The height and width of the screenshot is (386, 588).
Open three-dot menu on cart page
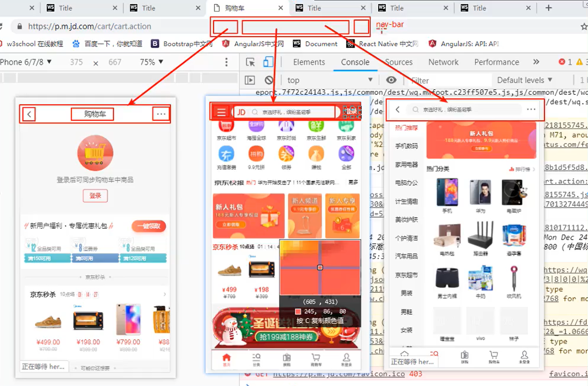tap(161, 114)
